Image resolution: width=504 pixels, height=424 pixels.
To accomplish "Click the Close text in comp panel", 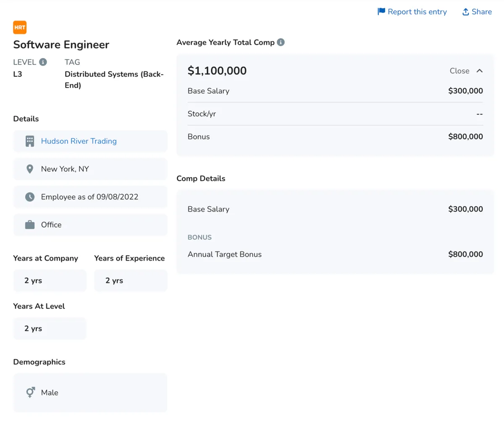I will click(459, 71).
